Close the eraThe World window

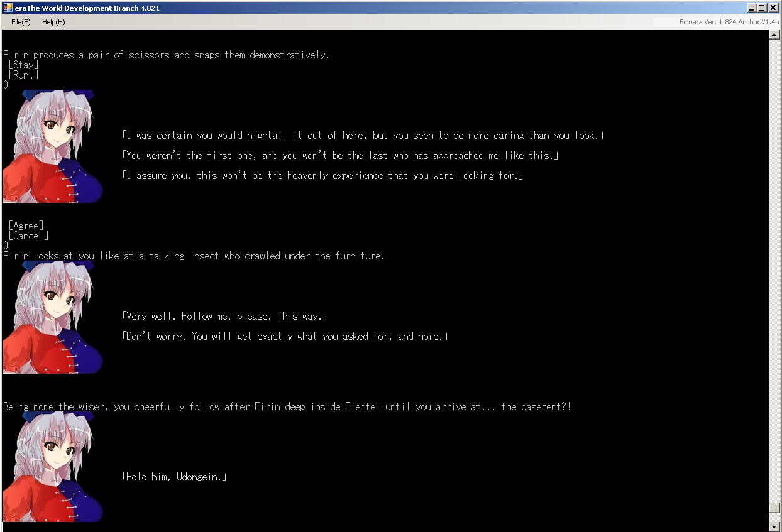pyautogui.click(x=773, y=8)
